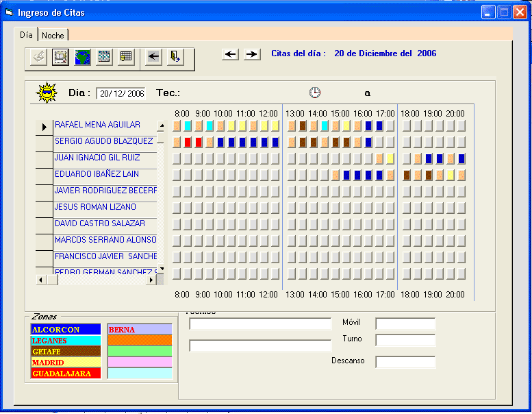Click the grayed-out eraser toolbar icon
The height and width of the screenshot is (414, 532).
[x=38, y=57]
